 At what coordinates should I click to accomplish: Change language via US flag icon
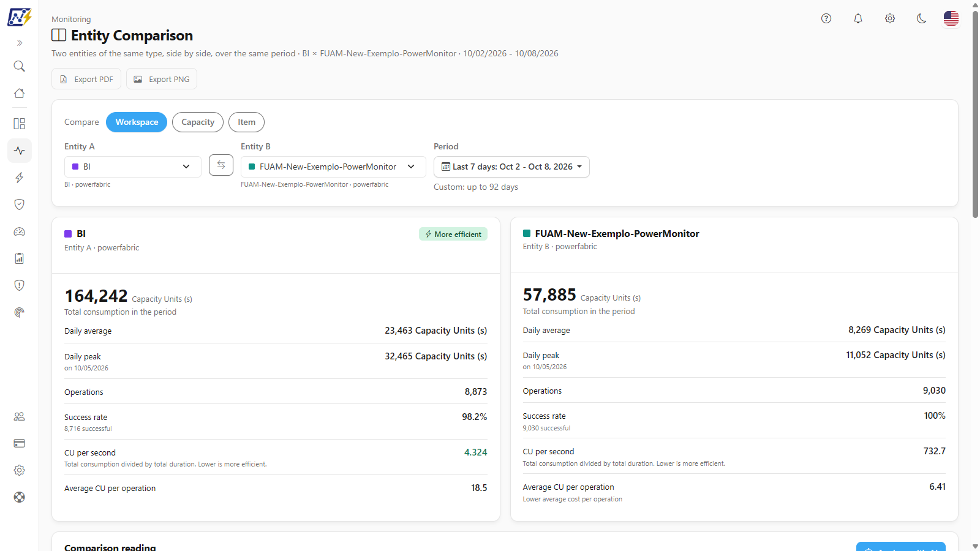point(951,18)
